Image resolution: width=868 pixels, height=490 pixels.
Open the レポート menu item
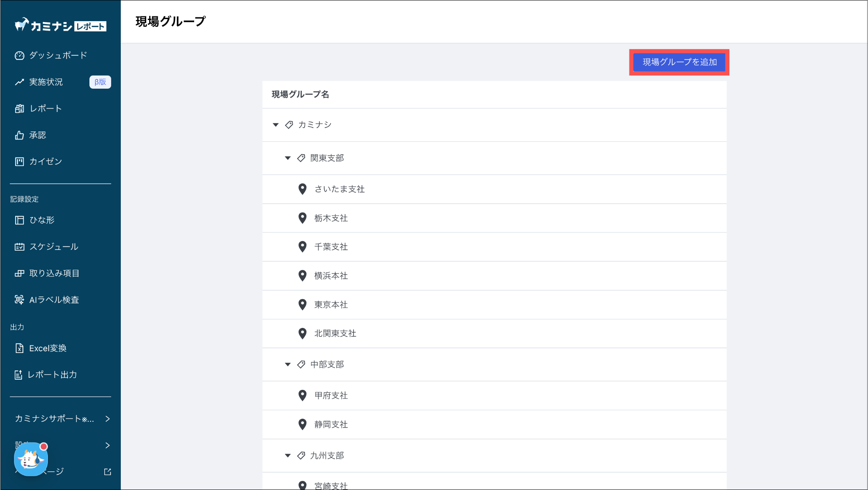pos(46,109)
